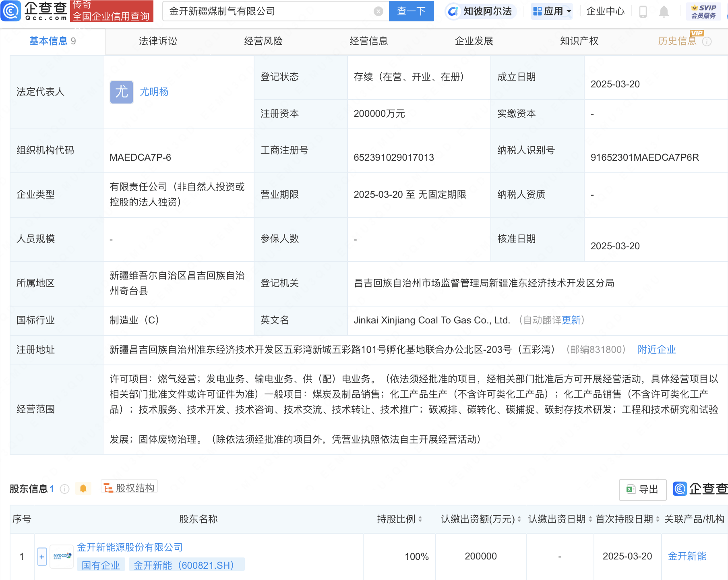728x580 pixels.
Task: Open 金开新能 related product link
Action: (687, 556)
